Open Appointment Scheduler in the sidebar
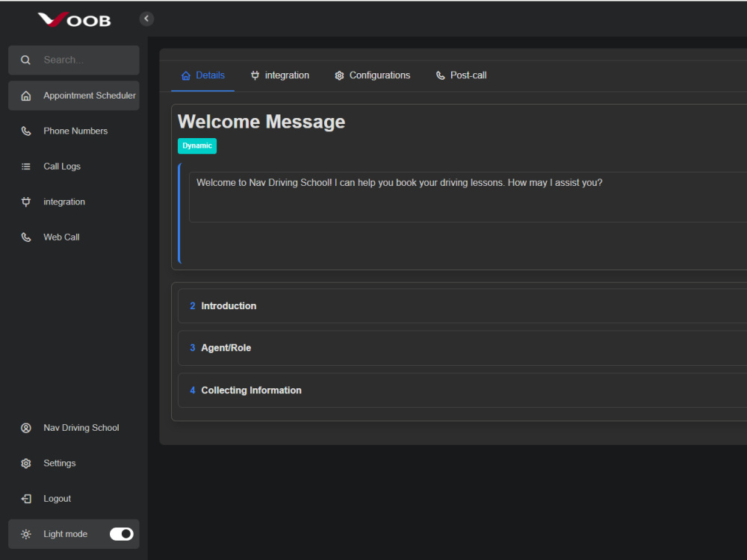 [x=74, y=96]
